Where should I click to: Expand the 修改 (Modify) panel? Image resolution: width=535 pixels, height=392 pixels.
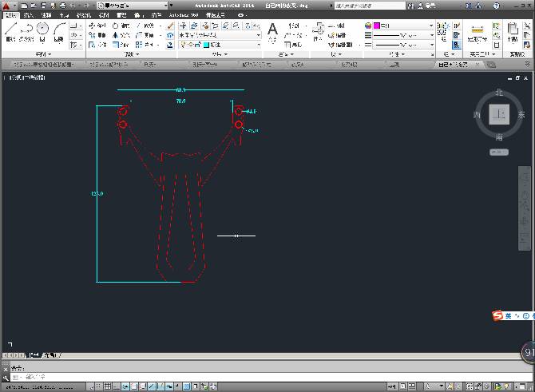[x=132, y=54]
